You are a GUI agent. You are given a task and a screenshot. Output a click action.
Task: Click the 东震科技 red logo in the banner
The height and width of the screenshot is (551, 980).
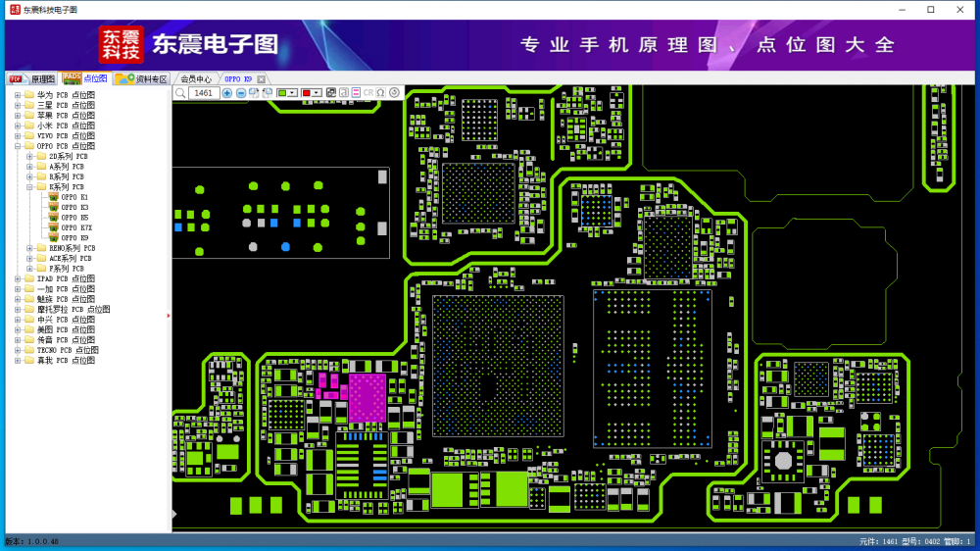point(122,44)
